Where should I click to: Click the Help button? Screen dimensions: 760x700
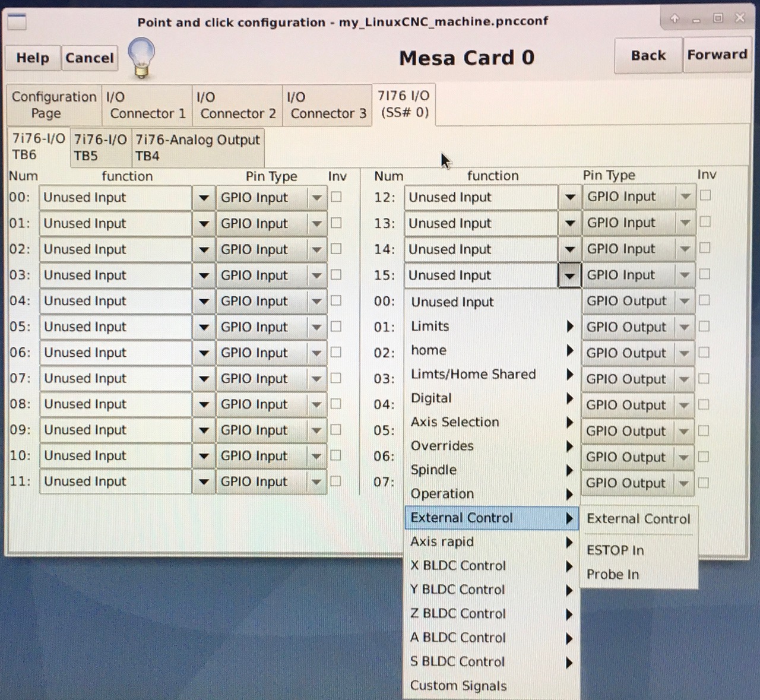click(x=33, y=58)
